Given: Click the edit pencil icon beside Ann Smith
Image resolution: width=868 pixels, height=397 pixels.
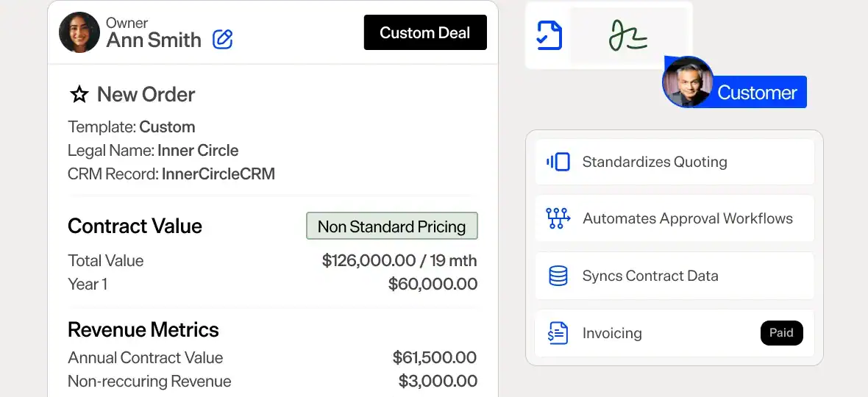Looking at the screenshot, I should [x=223, y=39].
